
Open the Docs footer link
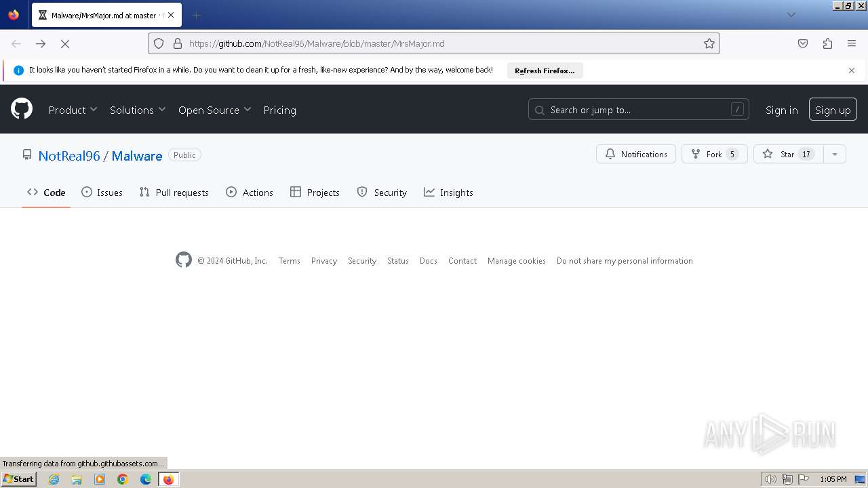(429, 261)
